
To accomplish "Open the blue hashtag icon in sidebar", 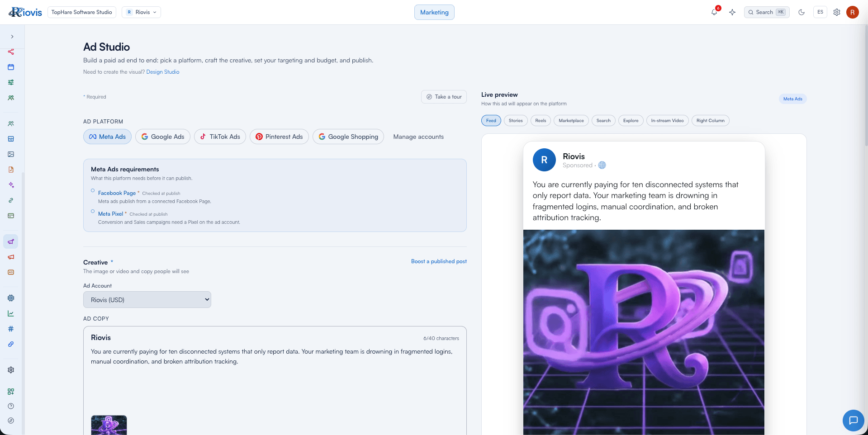I will point(11,329).
